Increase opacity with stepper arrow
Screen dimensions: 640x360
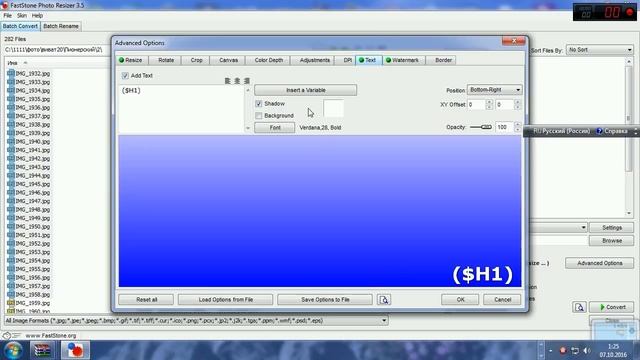click(517, 124)
